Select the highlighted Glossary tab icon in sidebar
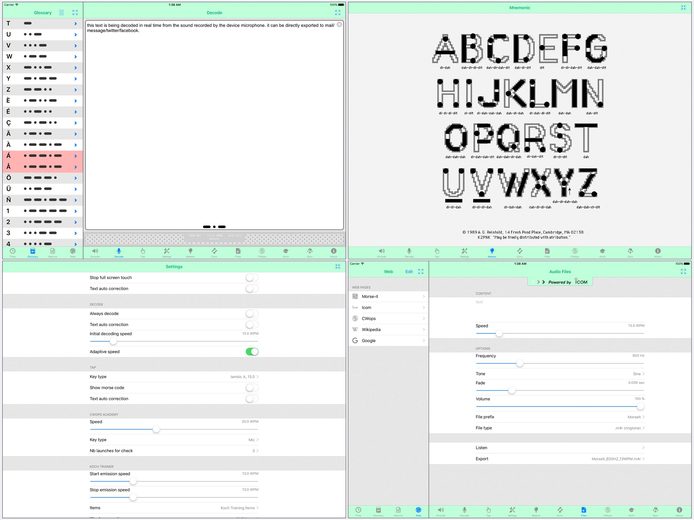Screen dimensions: 694x520 (32, 252)
